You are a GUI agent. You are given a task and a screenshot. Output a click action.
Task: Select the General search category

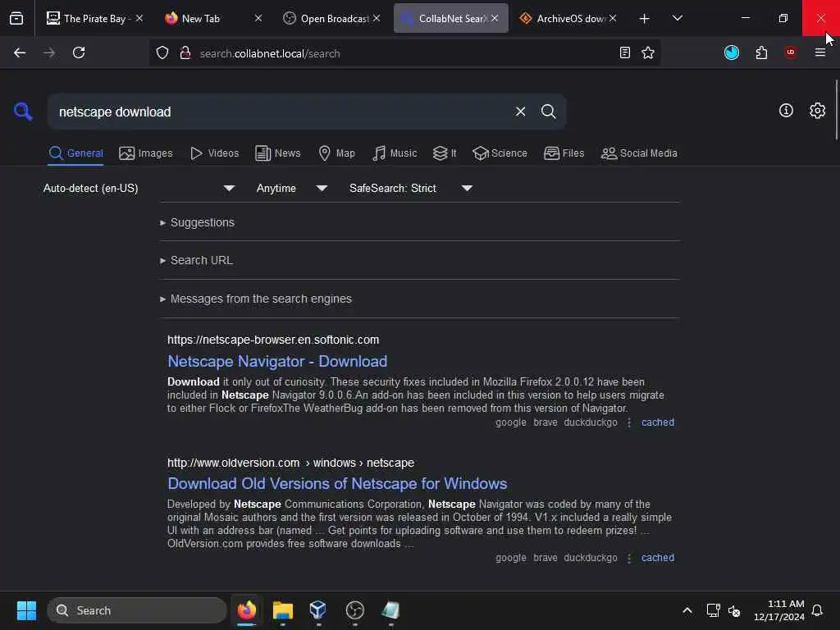click(75, 153)
